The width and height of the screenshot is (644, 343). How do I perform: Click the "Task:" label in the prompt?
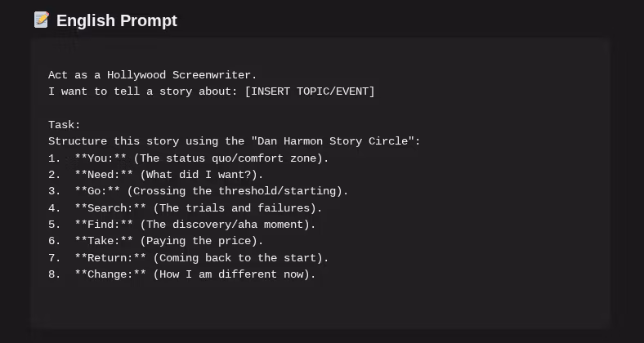click(x=65, y=125)
